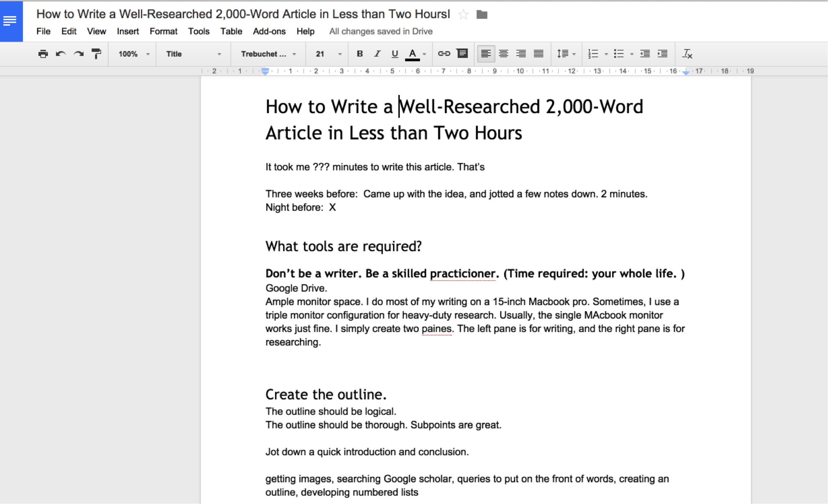
Task: Open the text color picker
Action: (x=413, y=54)
